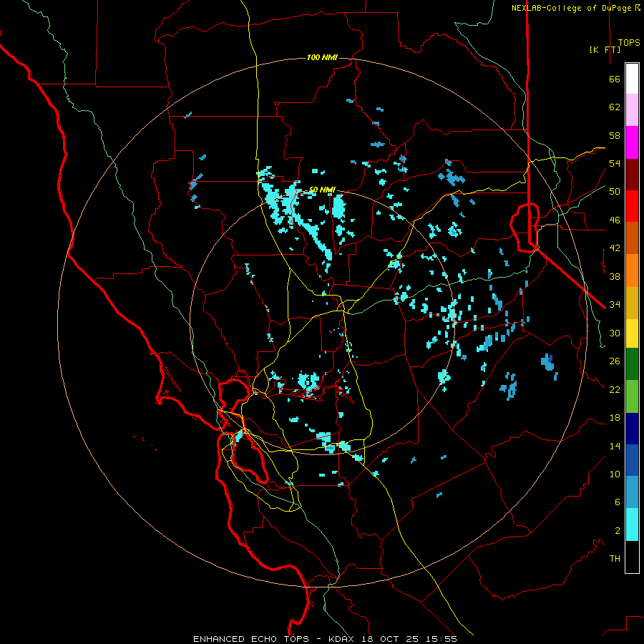
Task: Click the dark orange legend swatch
Action: (x=632, y=238)
